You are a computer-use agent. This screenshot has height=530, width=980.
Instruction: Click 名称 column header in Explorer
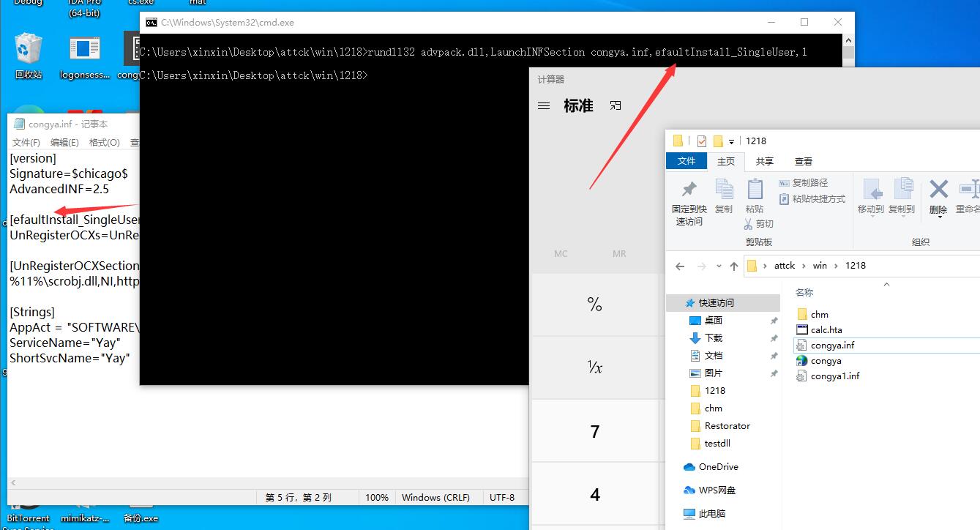point(804,293)
